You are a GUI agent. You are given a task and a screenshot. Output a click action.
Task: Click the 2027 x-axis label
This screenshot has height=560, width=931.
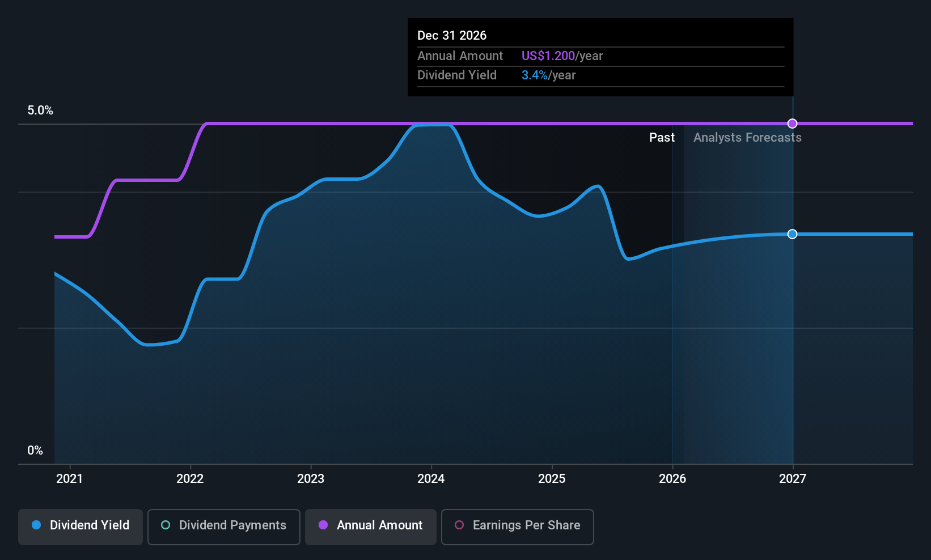(793, 479)
